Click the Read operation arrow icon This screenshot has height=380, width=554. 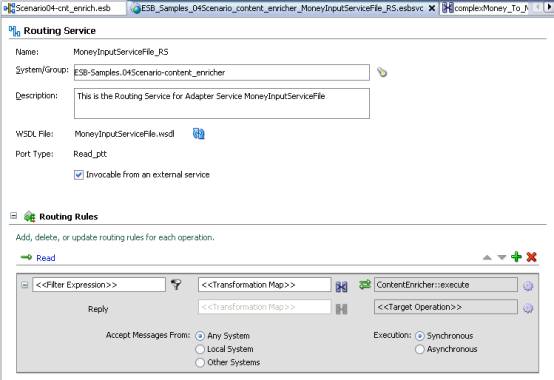[26, 257]
